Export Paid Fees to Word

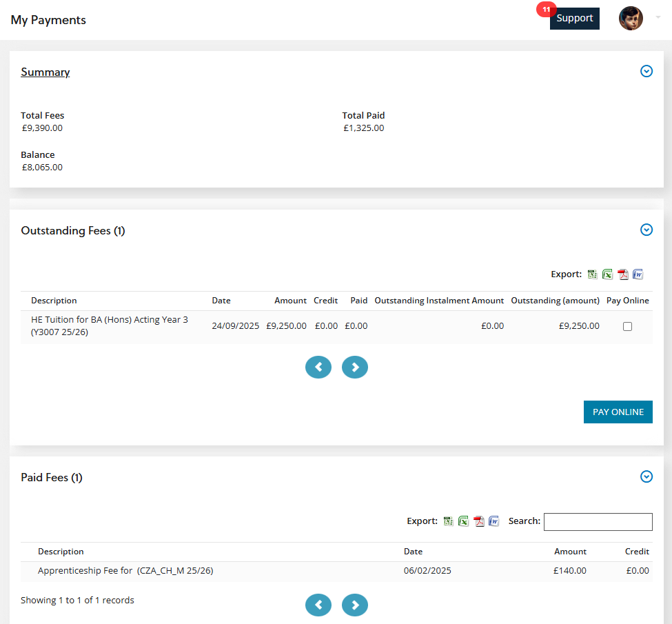(493, 521)
